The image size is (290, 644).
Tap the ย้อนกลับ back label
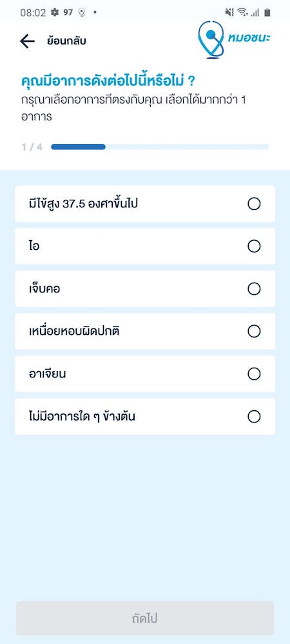pos(66,41)
